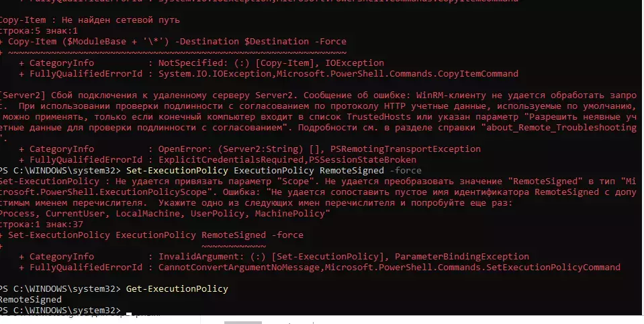Click 'InvalidArgument: (:)' category text
644x324 pixels.
(212, 257)
